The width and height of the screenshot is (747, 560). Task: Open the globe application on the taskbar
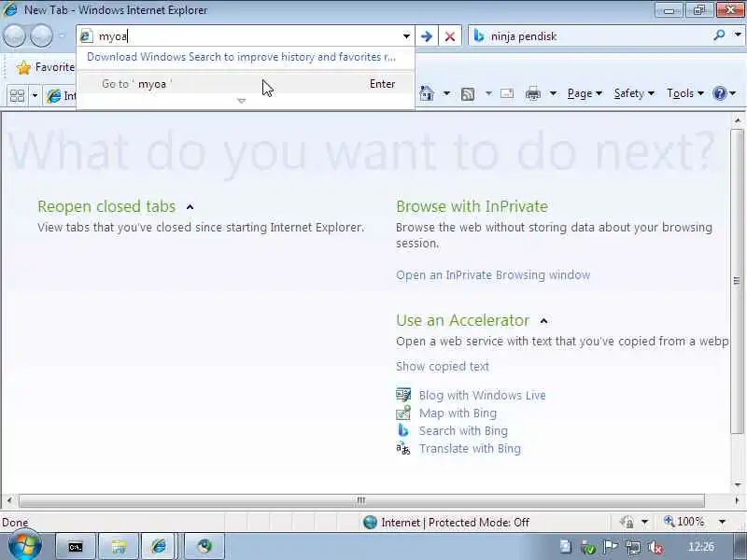[x=204, y=547]
